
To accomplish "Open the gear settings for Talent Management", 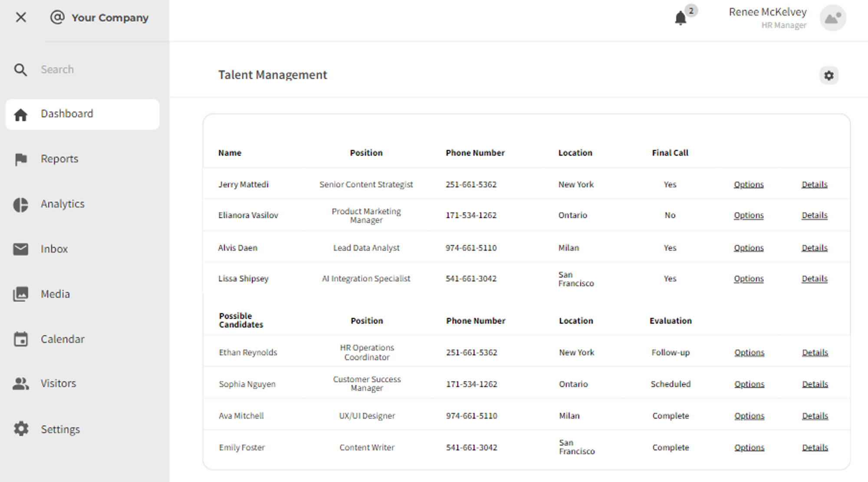I will click(x=829, y=75).
